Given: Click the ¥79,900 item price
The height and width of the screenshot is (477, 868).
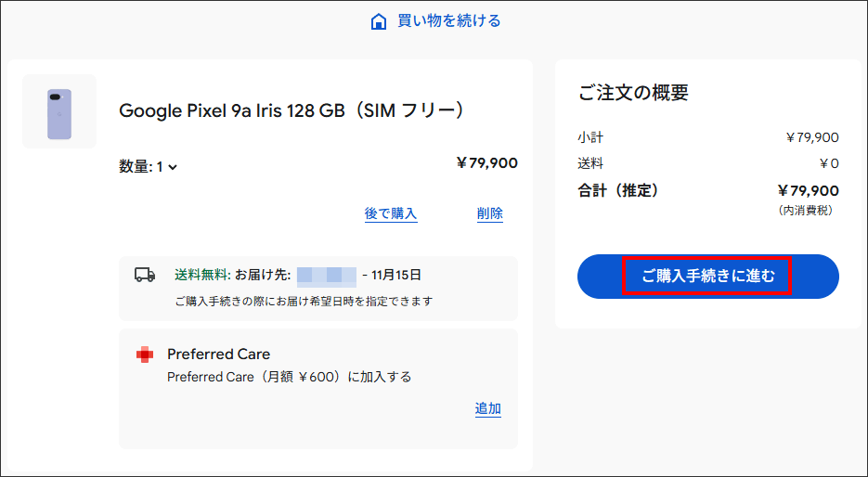Looking at the screenshot, I should pyautogui.click(x=487, y=163).
